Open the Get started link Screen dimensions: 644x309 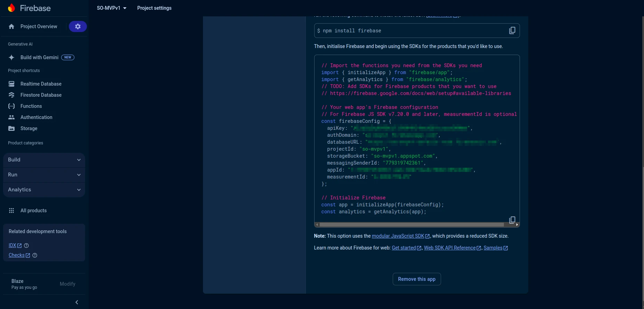tap(406, 248)
